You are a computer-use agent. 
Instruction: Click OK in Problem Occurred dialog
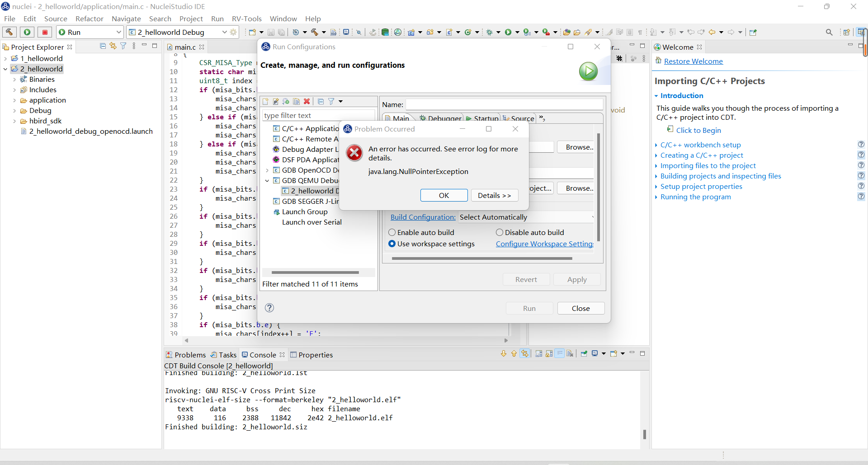pos(444,195)
